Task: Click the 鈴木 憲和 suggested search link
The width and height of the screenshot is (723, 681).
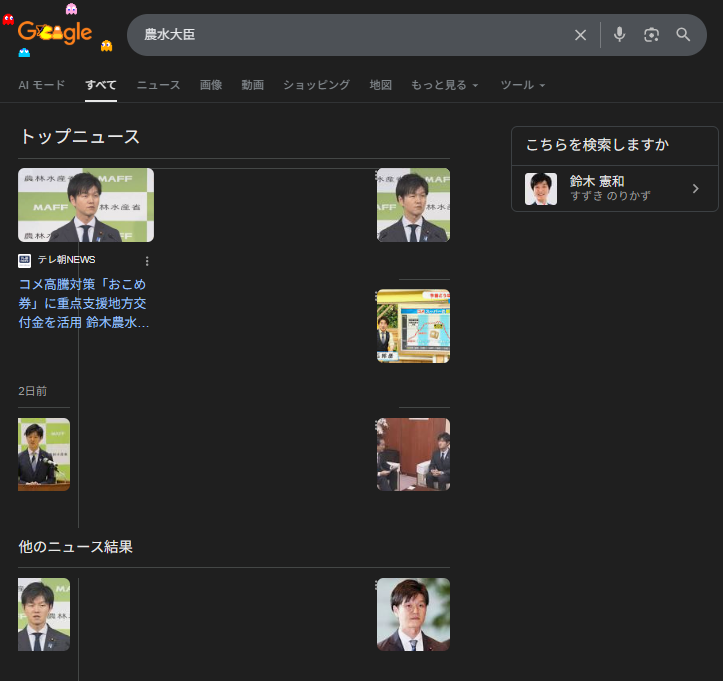Action: (x=597, y=182)
